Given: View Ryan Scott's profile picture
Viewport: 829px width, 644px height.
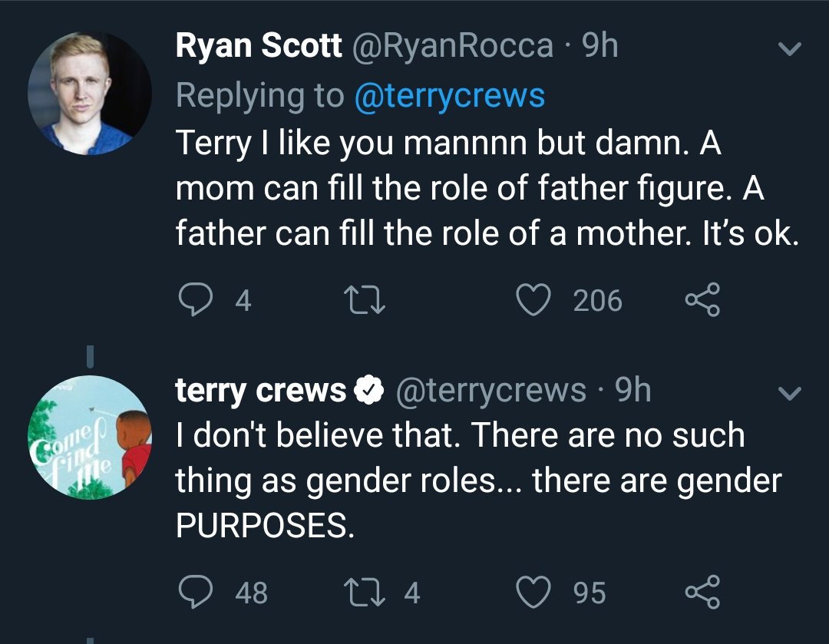Looking at the screenshot, I should click(x=90, y=94).
